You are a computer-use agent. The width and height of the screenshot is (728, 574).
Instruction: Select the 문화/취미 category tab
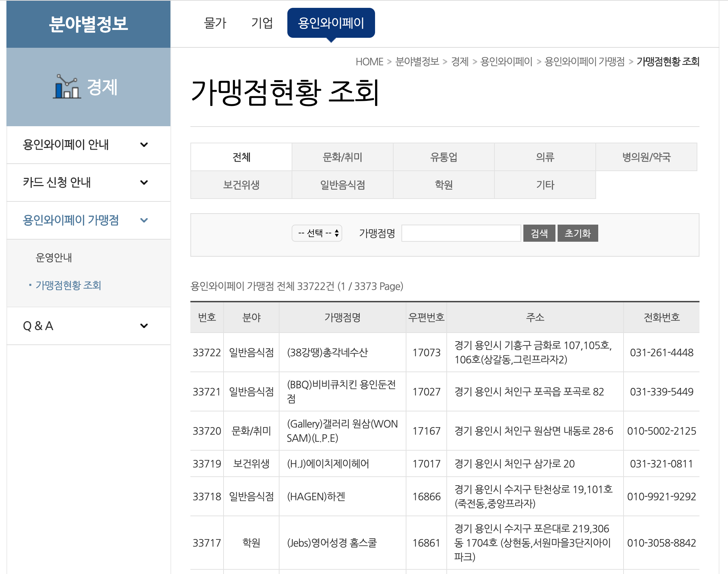[x=342, y=157]
